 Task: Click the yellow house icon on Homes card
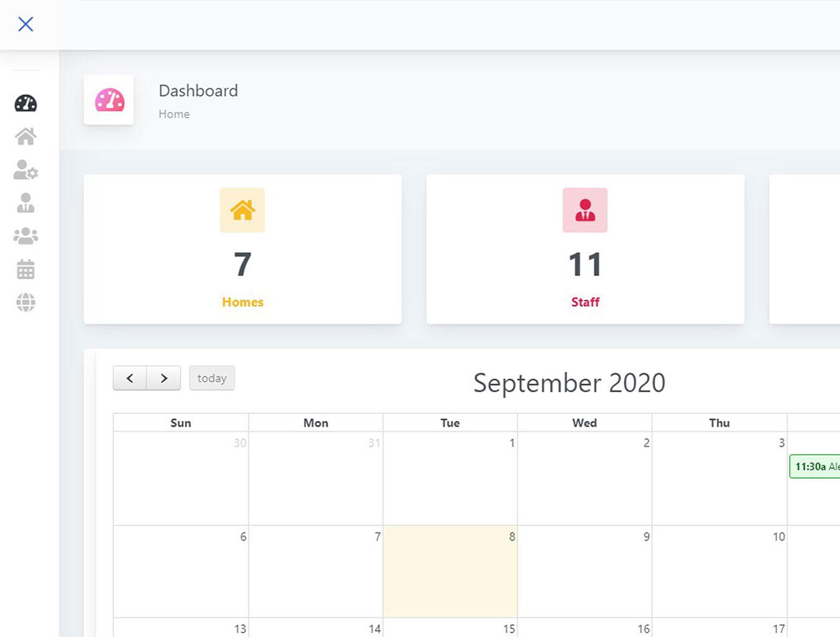(242, 210)
